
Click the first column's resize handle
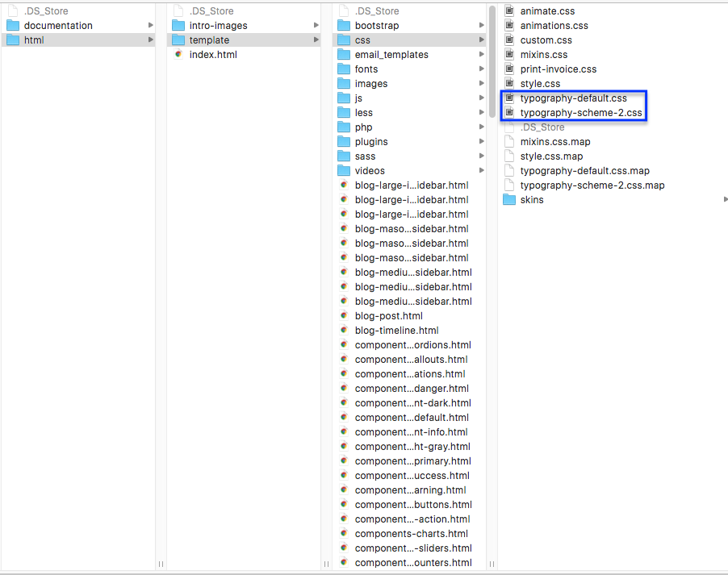click(161, 564)
